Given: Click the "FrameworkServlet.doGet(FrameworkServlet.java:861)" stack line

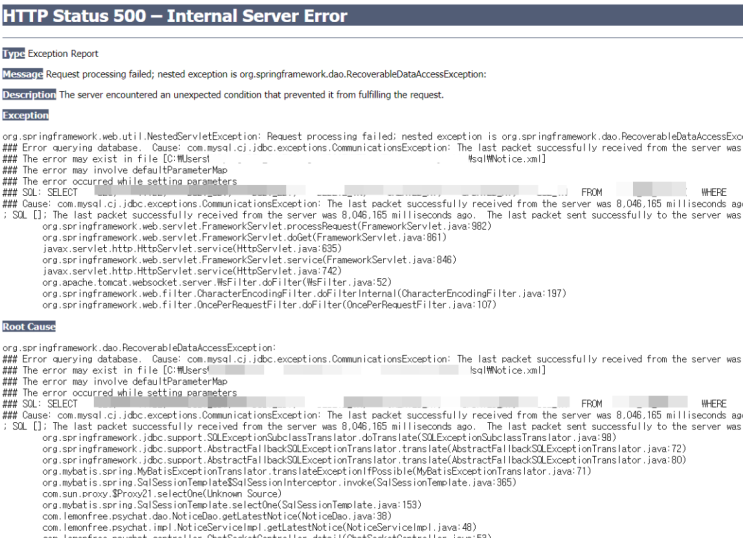Looking at the screenshot, I should [245, 237].
